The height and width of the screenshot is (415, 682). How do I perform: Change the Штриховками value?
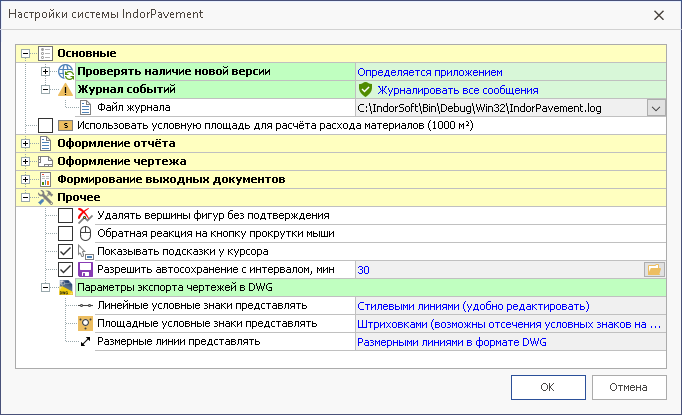509,324
